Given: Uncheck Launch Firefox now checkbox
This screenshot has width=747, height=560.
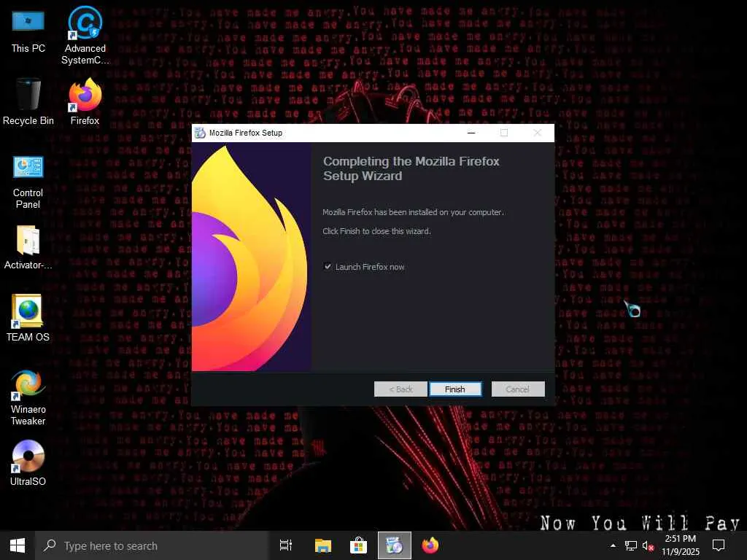Looking at the screenshot, I should (x=328, y=267).
